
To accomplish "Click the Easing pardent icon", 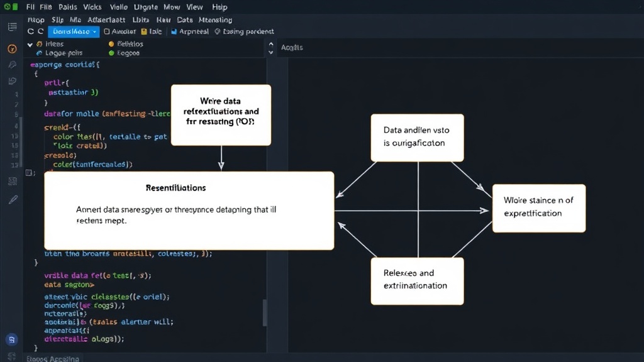I will click(x=217, y=31).
